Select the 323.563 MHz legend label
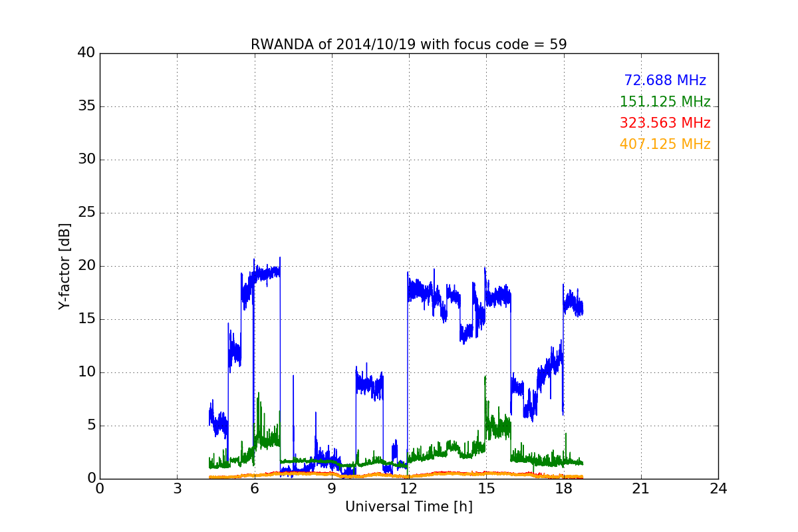The height and width of the screenshot is (532, 798). pos(665,123)
